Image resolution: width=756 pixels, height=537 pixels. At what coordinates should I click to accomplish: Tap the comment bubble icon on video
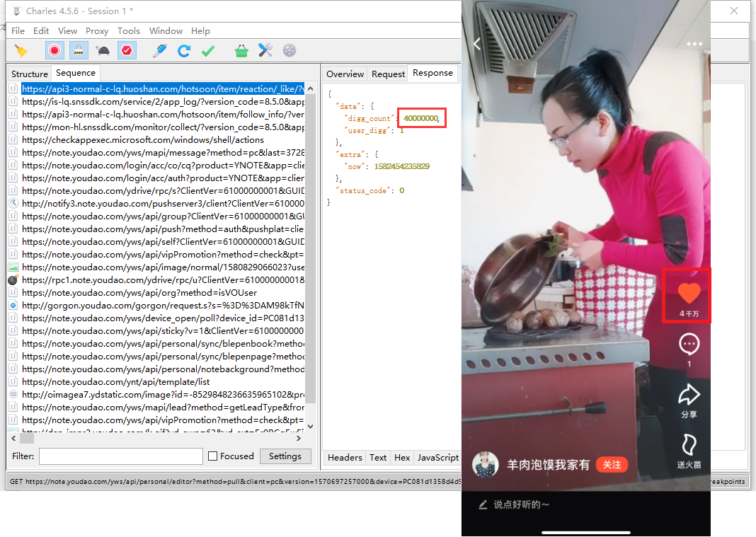(x=689, y=344)
